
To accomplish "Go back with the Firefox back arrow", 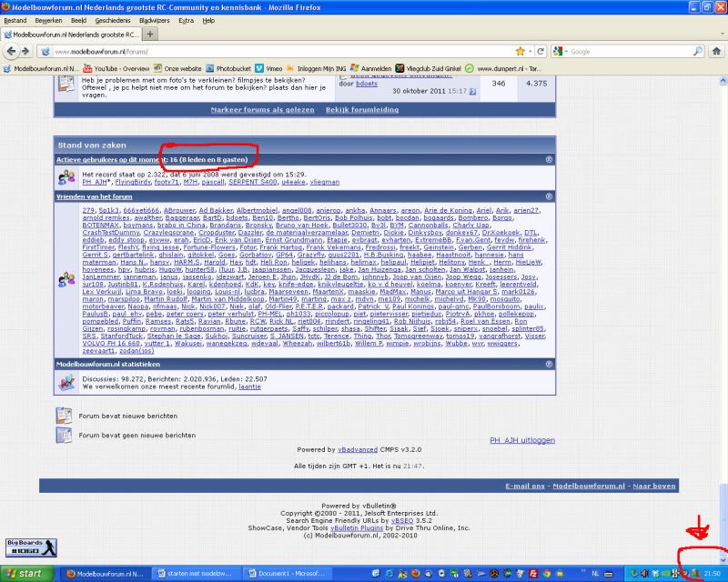I will 11,52.
